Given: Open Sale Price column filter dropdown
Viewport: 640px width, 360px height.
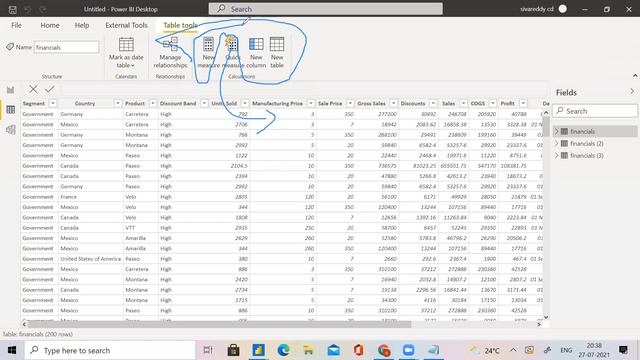Looking at the screenshot, I should click(350, 104).
